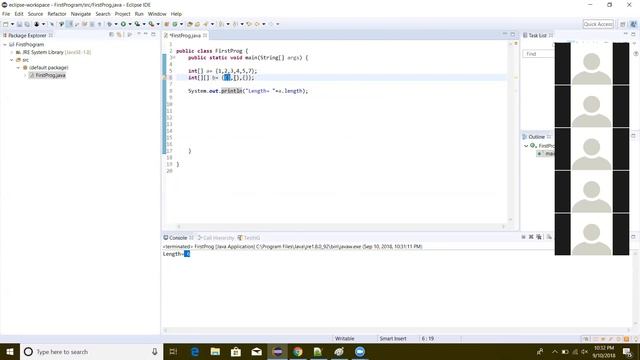Collapse FirstProg class in Outline
The width and height of the screenshot is (640, 360).
point(526,146)
